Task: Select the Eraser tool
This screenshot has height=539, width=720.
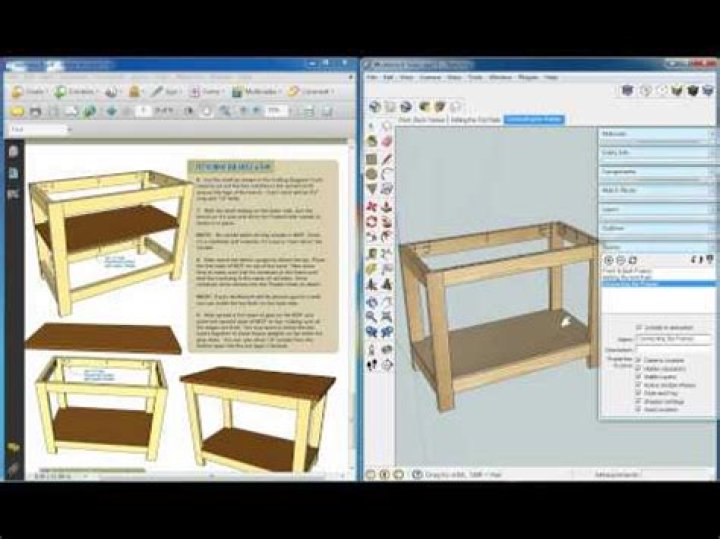Action: tap(387, 141)
